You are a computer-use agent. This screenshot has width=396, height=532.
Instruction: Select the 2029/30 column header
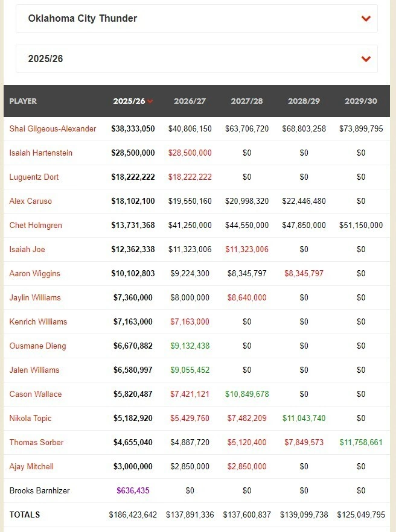360,101
